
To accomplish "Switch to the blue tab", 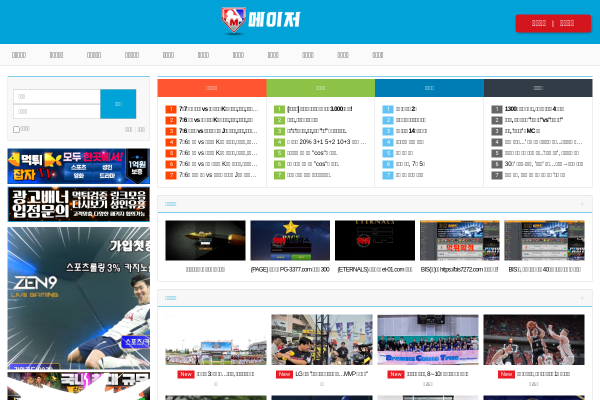I will [429, 88].
